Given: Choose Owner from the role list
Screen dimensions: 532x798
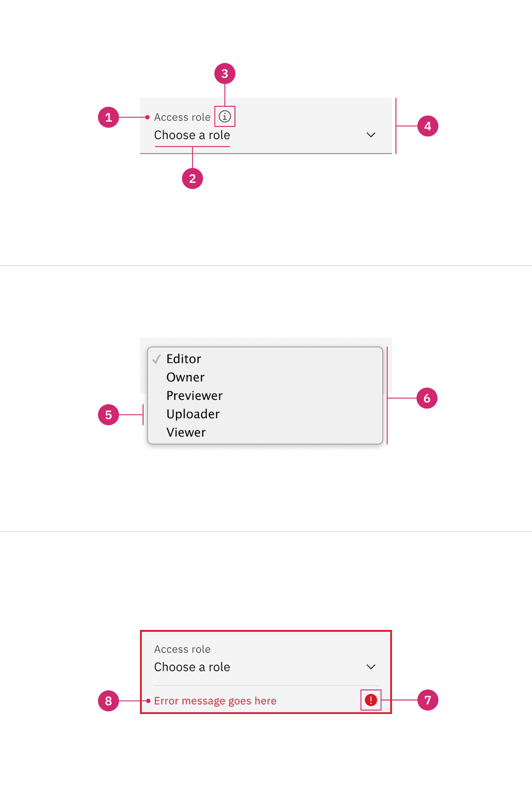Looking at the screenshot, I should tap(185, 377).
